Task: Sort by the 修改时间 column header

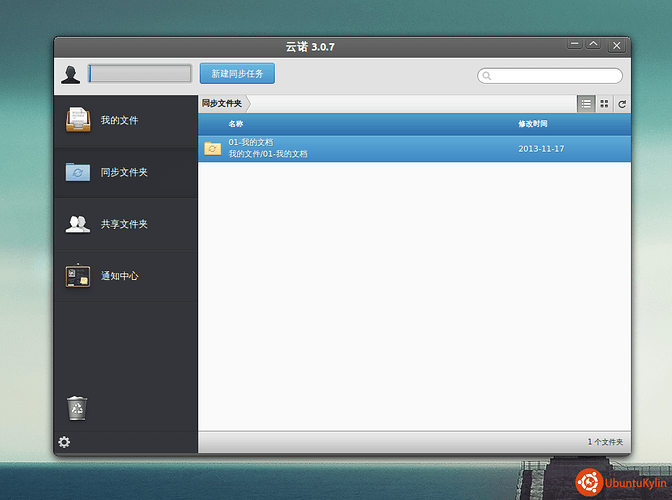Action: click(x=532, y=124)
